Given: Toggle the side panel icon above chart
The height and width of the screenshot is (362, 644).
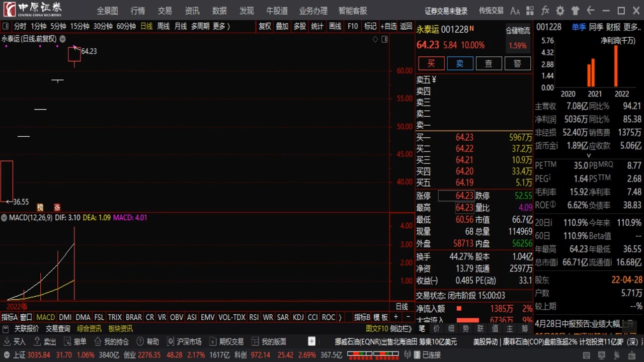Looking at the screenshot, I should pos(384,39).
